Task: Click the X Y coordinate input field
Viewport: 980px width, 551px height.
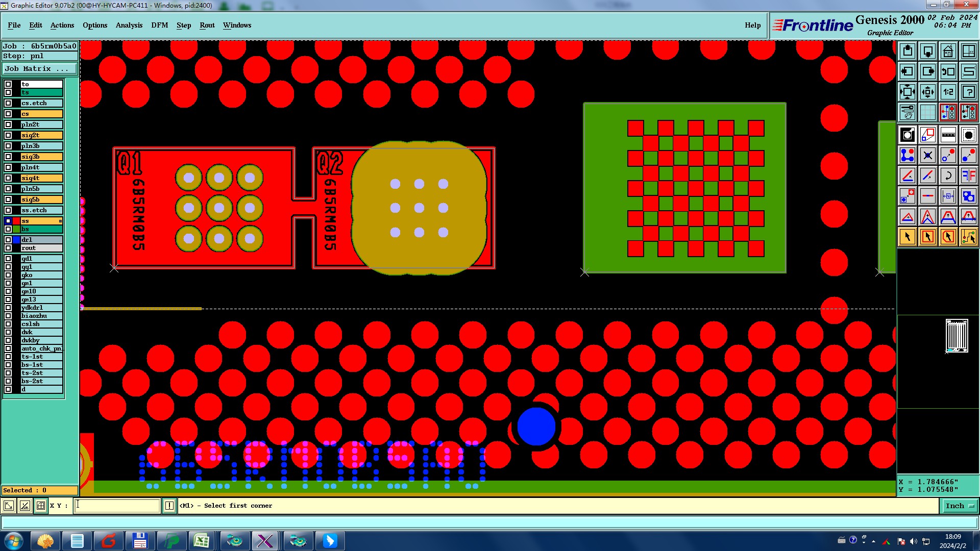Action: pos(117,506)
